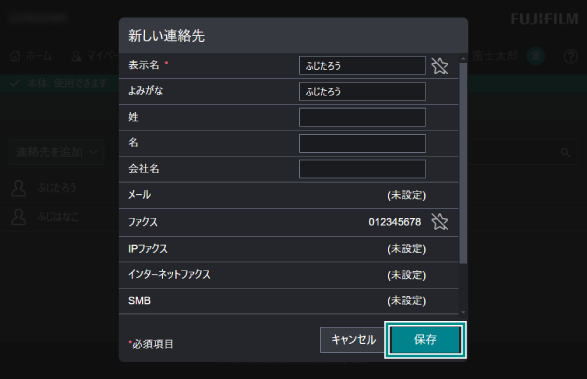The image size is (587, 379).
Task: Select the ふじはなこ contact person icon
Action: (x=18, y=217)
